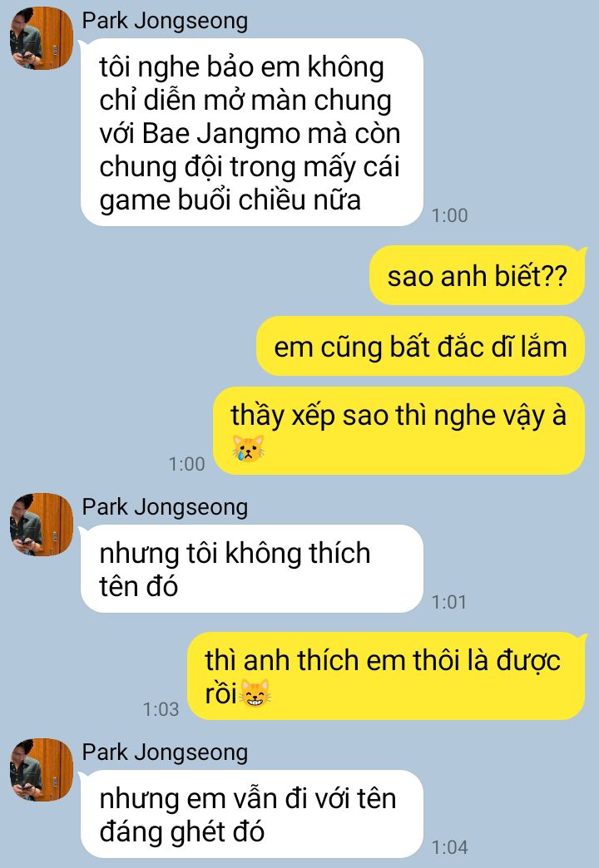Click the 1:00 timestamp beside first white bubble
The width and height of the screenshot is (599, 868).
pyautogui.click(x=450, y=215)
